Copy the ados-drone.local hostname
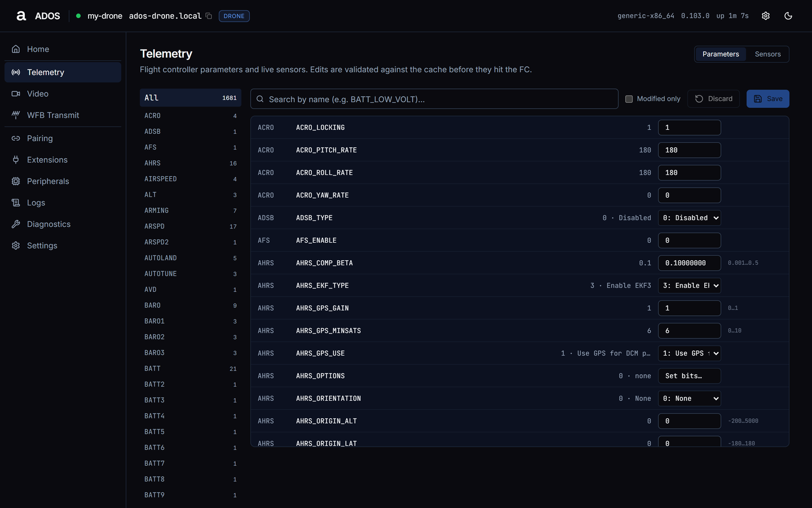This screenshot has width=812, height=508. pyautogui.click(x=209, y=16)
